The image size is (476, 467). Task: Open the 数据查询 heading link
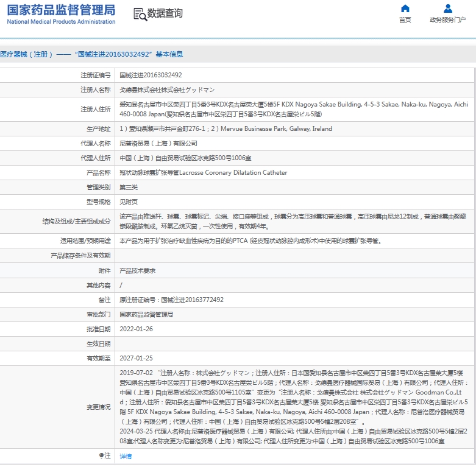click(x=165, y=13)
